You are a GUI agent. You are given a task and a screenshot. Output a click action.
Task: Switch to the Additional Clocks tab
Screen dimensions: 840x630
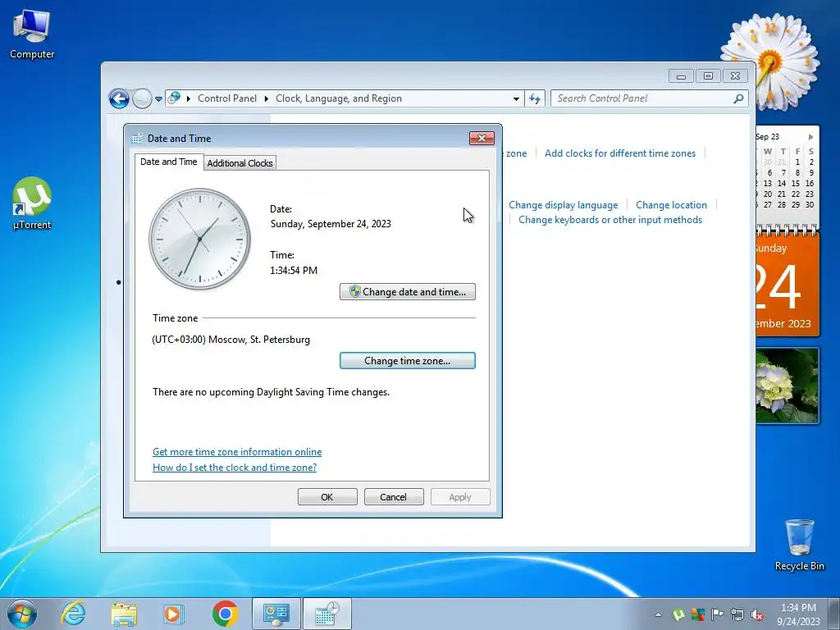coord(240,163)
